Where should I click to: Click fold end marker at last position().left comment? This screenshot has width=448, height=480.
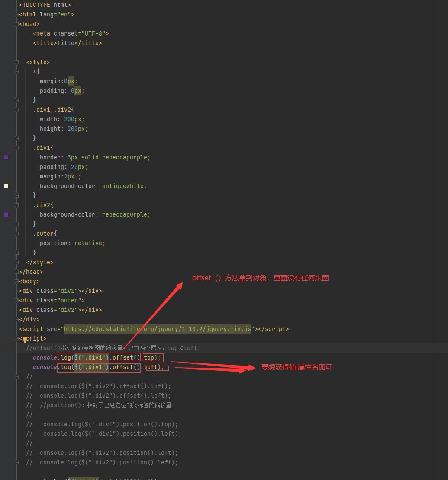coord(16,462)
